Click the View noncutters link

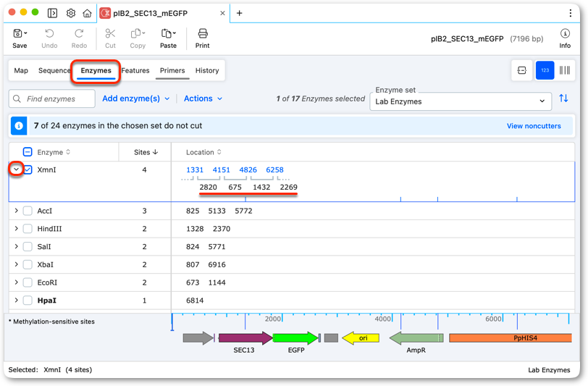pyautogui.click(x=534, y=126)
